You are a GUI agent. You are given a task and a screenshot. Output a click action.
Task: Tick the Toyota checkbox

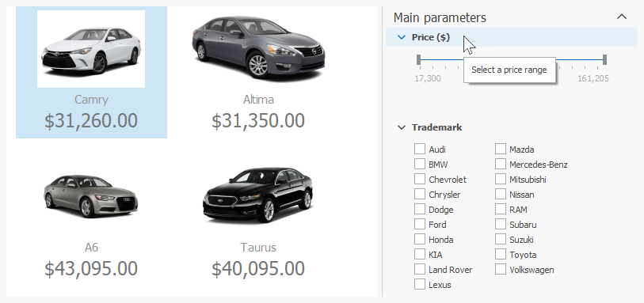pos(501,254)
